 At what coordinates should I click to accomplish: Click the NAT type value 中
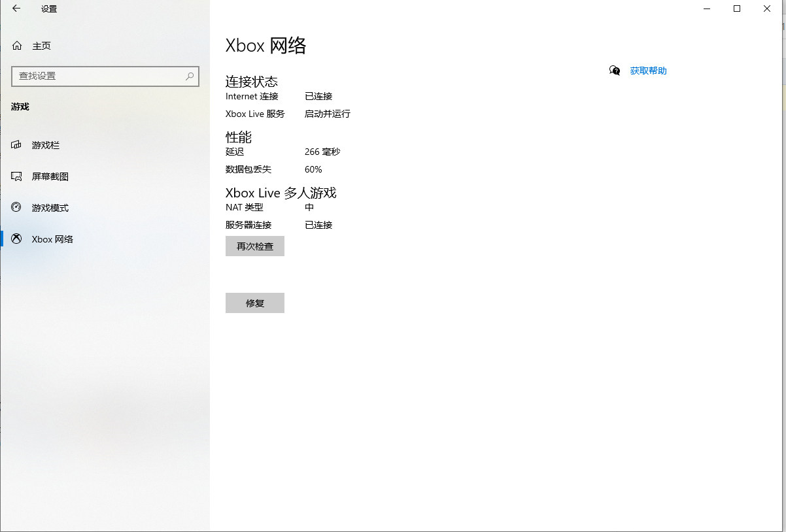click(309, 207)
